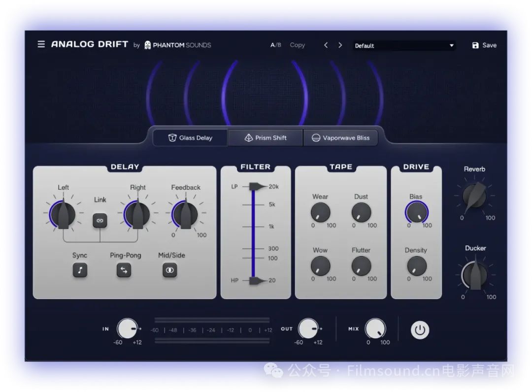
Task: Open the Default preset dropdown
Action: coord(404,46)
